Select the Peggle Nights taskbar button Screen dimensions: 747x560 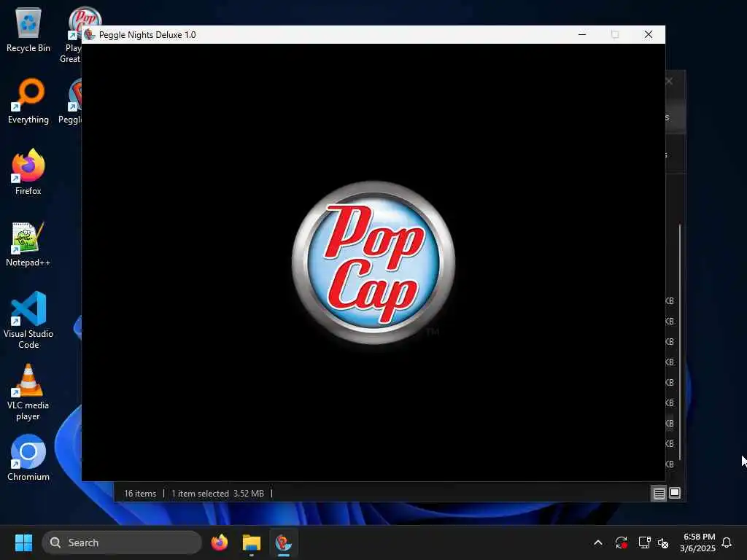[284, 542]
